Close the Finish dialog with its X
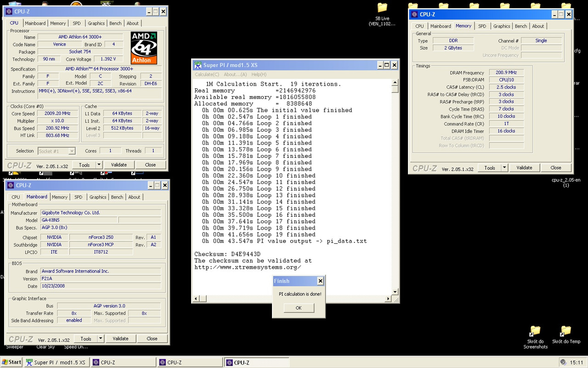 pyautogui.click(x=320, y=281)
